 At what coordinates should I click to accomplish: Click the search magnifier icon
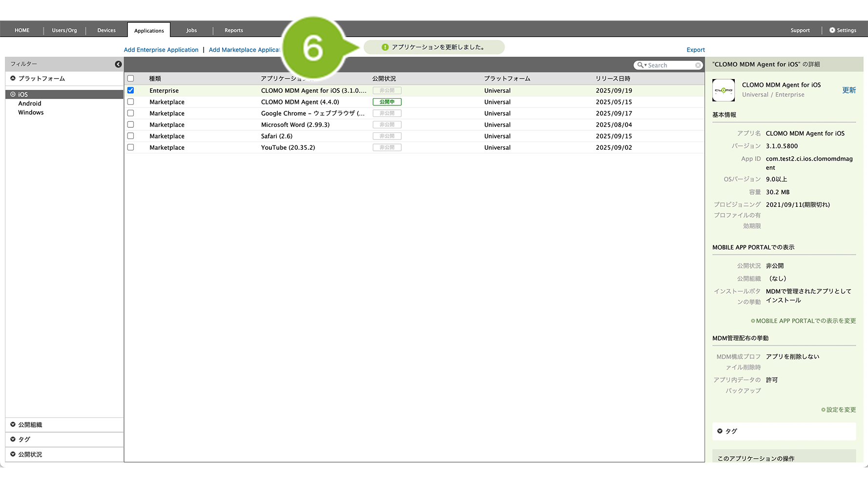(641, 65)
